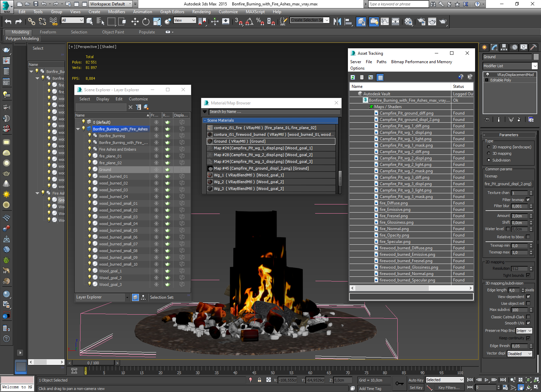Image resolution: width=541 pixels, height=392 pixels.
Task: Activate the Select and Rotate tool
Action: tap(146, 22)
